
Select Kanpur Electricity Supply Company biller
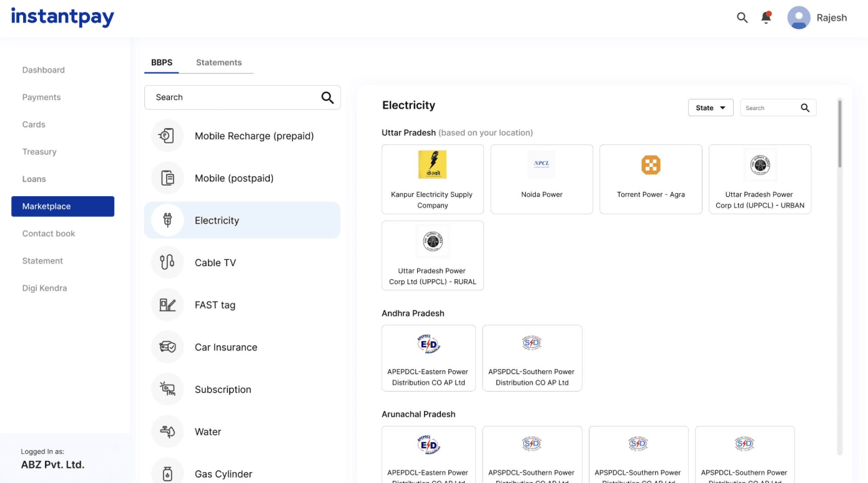tap(432, 179)
